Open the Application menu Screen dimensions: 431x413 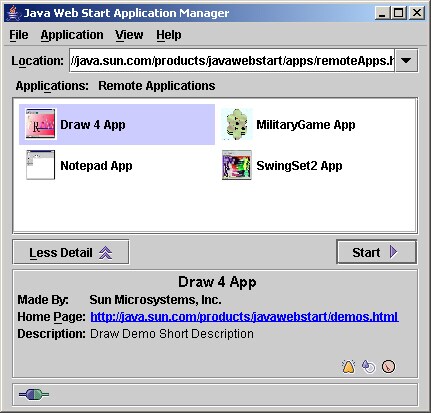72,35
